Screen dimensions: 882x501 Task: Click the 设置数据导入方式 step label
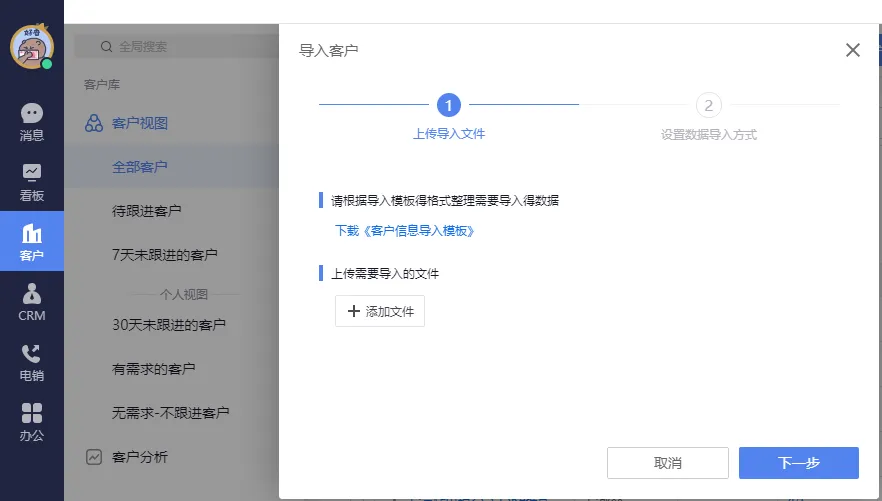(x=709, y=134)
